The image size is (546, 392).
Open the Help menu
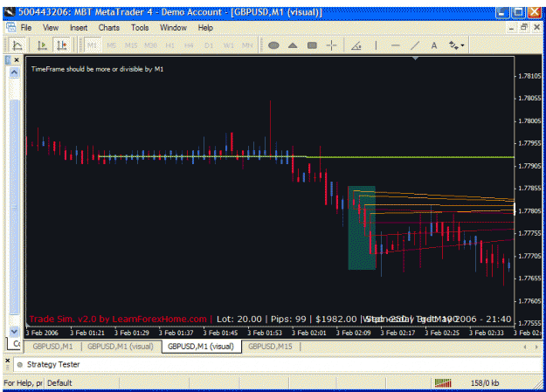pyautogui.click(x=205, y=28)
